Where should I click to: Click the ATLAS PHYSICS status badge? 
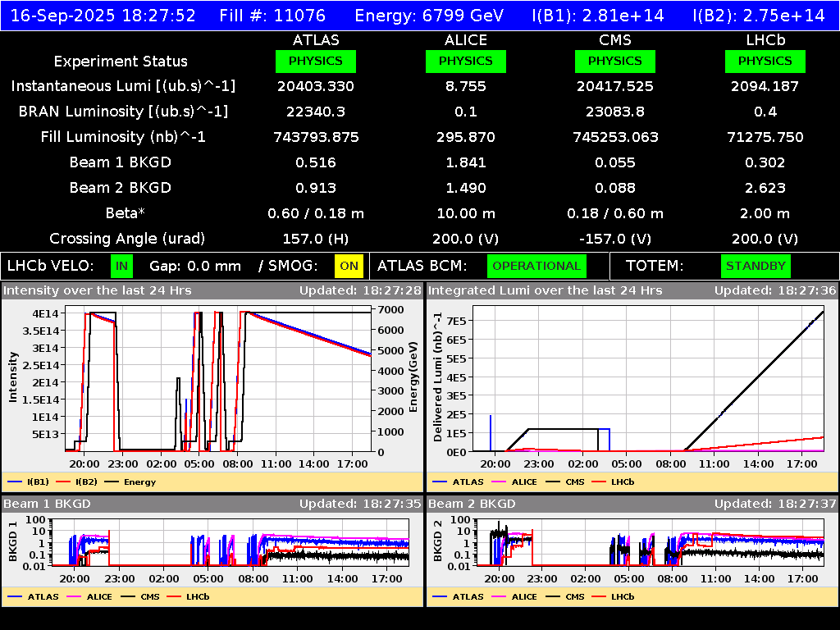point(316,61)
